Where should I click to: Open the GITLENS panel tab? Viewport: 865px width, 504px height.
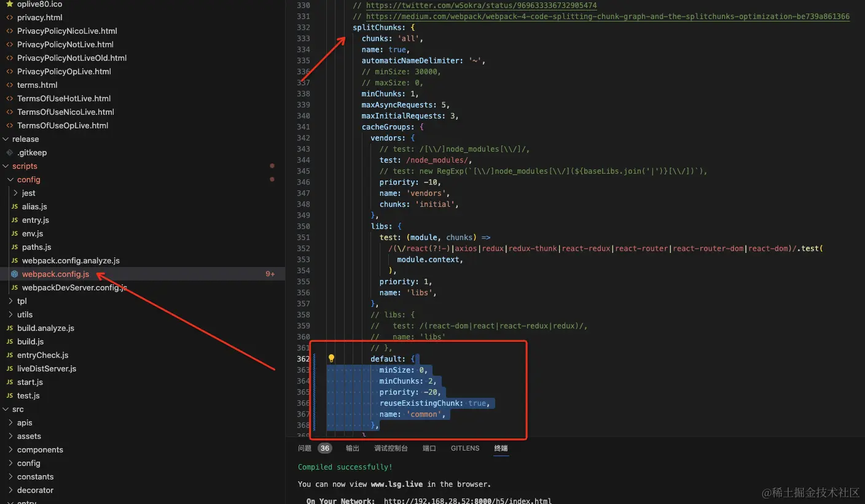[465, 448]
